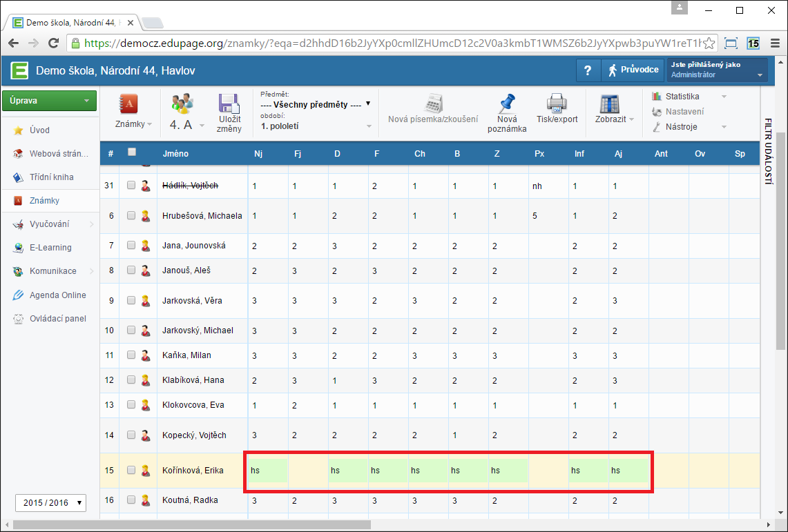Click the Nj column header
The height and width of the screenshot is (532, 788).
click(x=258, y=154)
